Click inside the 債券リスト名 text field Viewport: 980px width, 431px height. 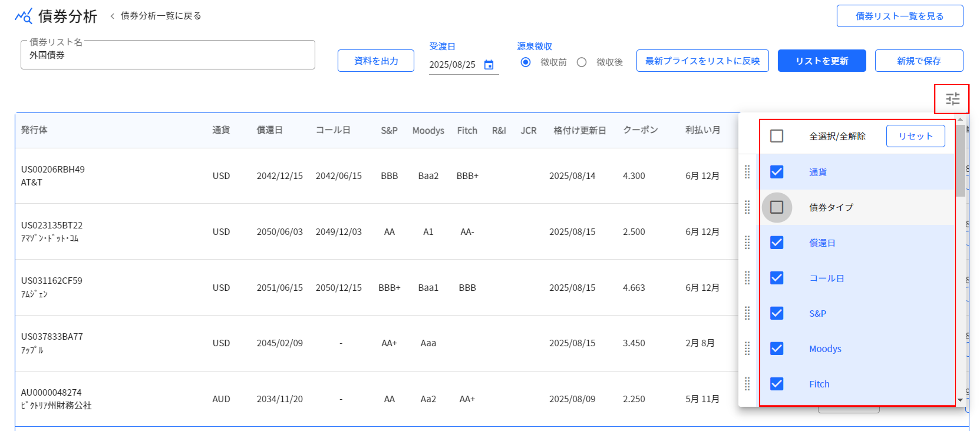point(167,55)
